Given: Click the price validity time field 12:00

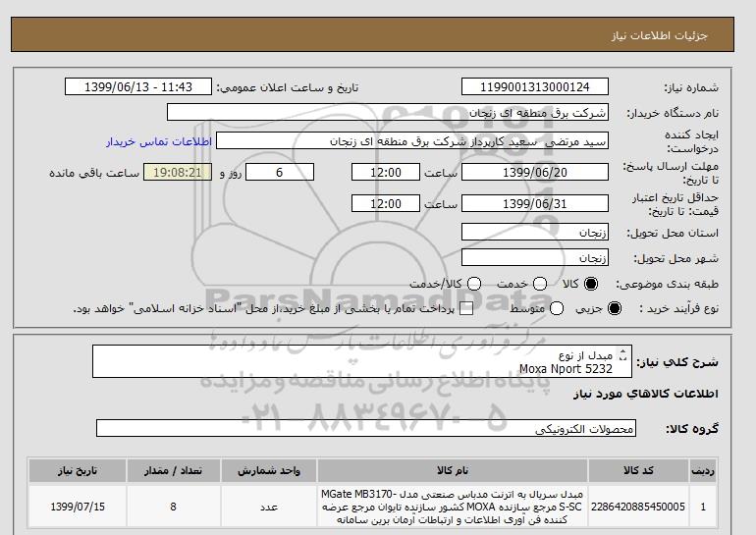Looking at the screenshot, I should (x=386, y=203).
